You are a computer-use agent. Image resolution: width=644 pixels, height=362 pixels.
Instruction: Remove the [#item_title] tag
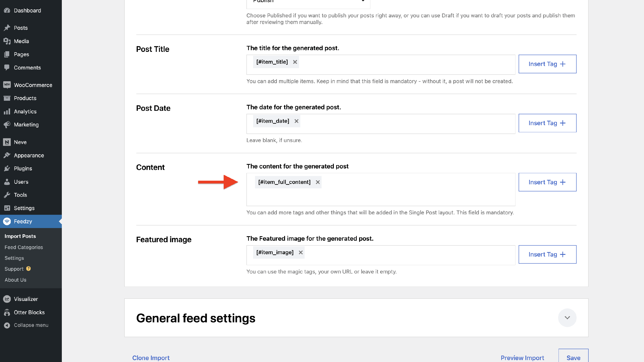(295, 62)
